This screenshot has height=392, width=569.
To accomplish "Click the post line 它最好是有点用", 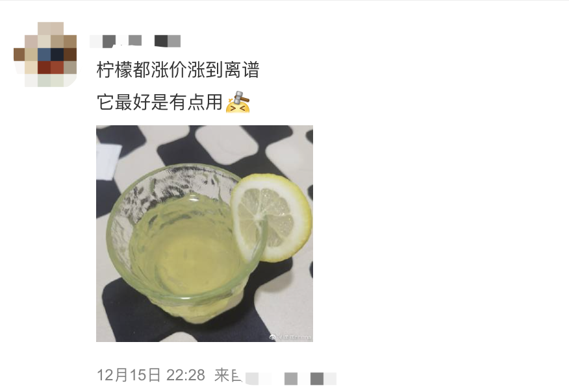I will pos(160,102).
